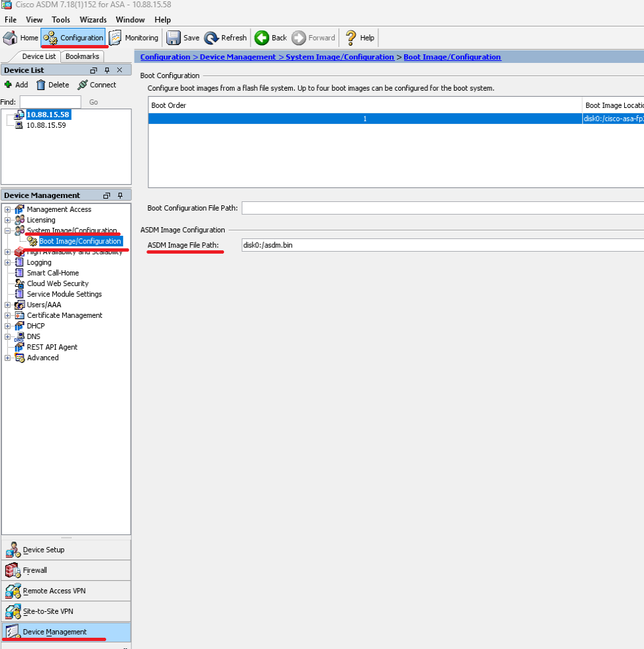
Task: Open the Firewall section
Action: tap(66, 570)
